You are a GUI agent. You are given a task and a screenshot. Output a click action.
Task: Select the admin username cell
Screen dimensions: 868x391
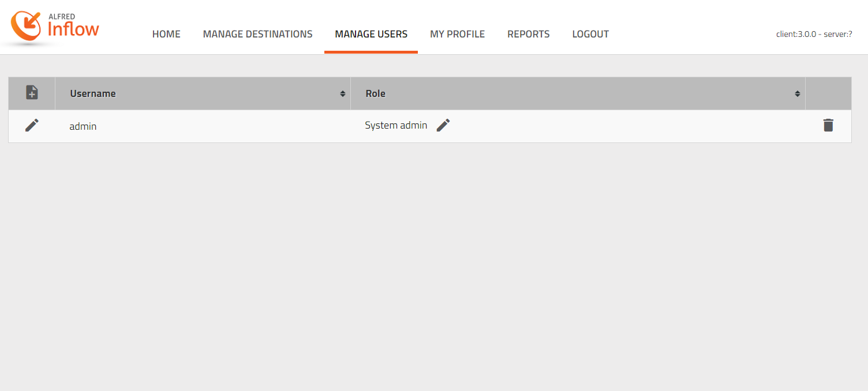pos(83,126)
